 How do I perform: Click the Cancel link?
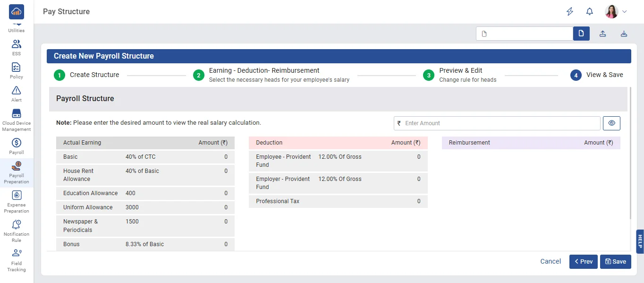[x=551, y=261]
